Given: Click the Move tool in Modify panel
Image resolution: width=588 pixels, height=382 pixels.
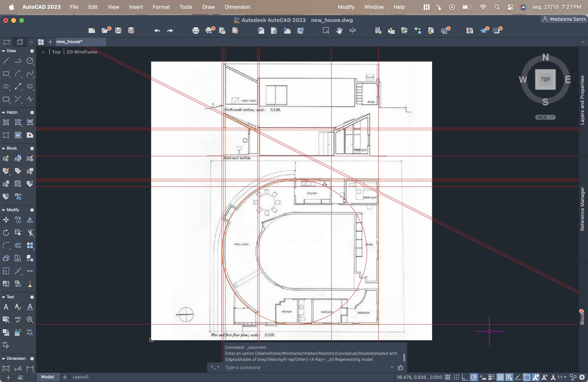Looking at the screenshot, I should [x=6, y=220].
